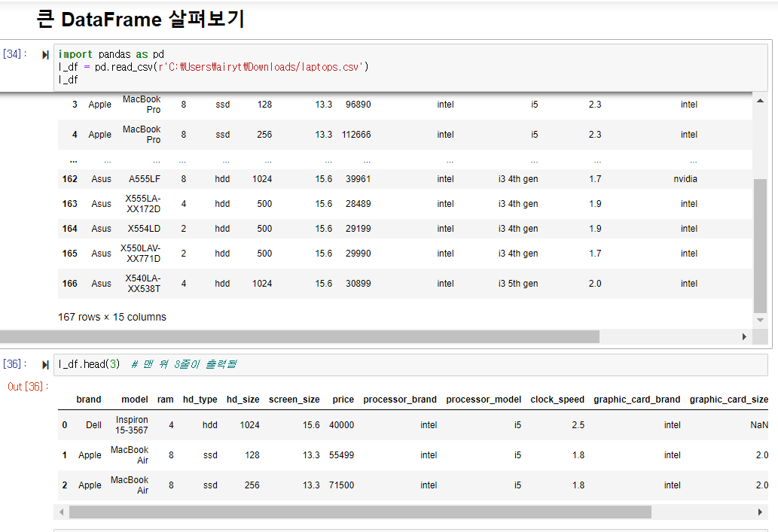
Task: Click the 'hd_size' column header
Action: (243, 400)
